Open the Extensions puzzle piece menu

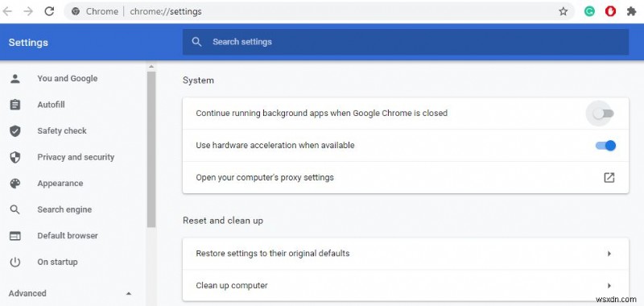(x=632, y=11)
